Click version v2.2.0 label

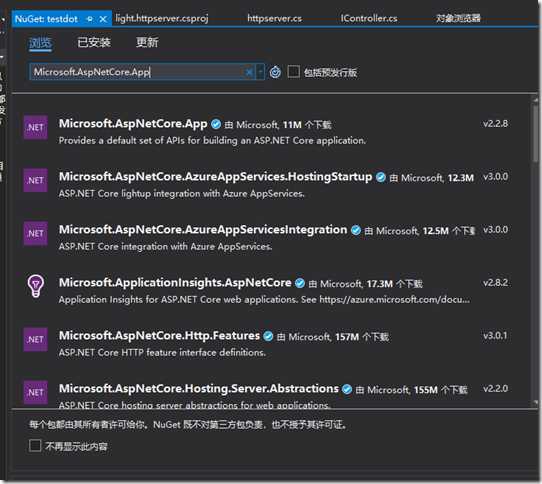pyautogui.click(x=495, y=389)
